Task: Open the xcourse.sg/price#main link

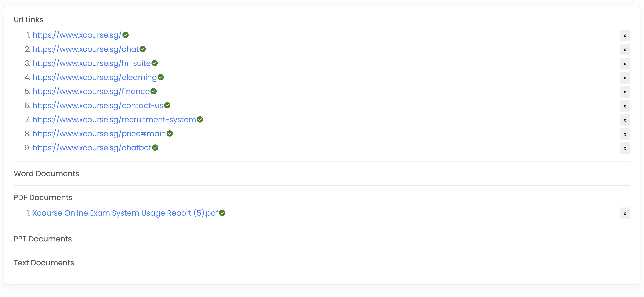Action: [99, 134]
